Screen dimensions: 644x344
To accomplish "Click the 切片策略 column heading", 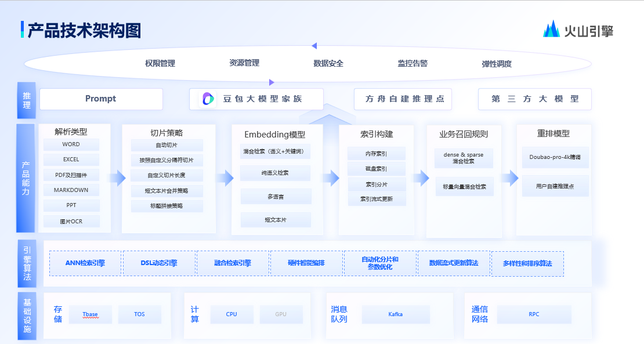I will [x=167, y=133].
